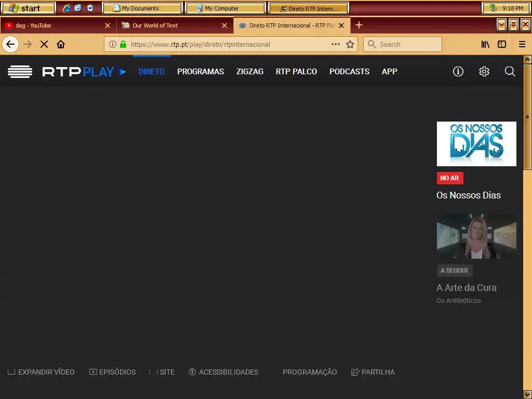Screen dimensions: 532x399
Task: Open the DIRETO navigation item
Action: tap(152, 72)
